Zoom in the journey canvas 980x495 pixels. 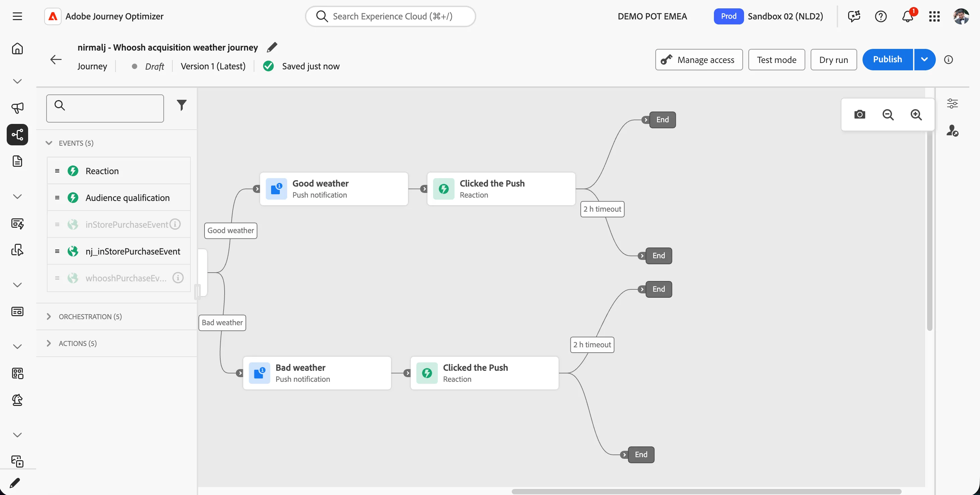916,115
